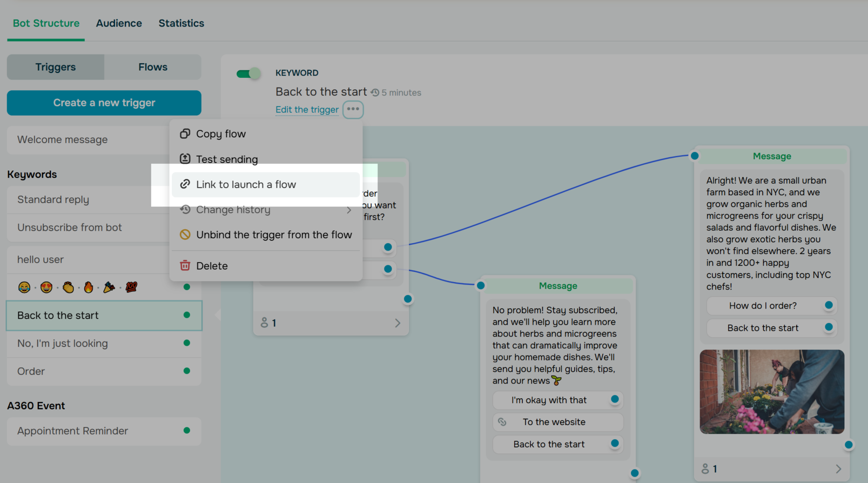Choose Delete from the context menu
This screenshot has height=483, width=868.
coord(266,265)
